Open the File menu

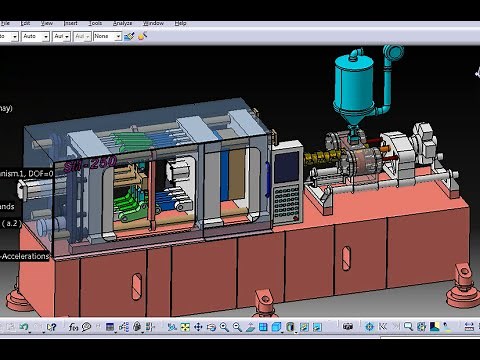pyautogui.click(x=5, y=23)
